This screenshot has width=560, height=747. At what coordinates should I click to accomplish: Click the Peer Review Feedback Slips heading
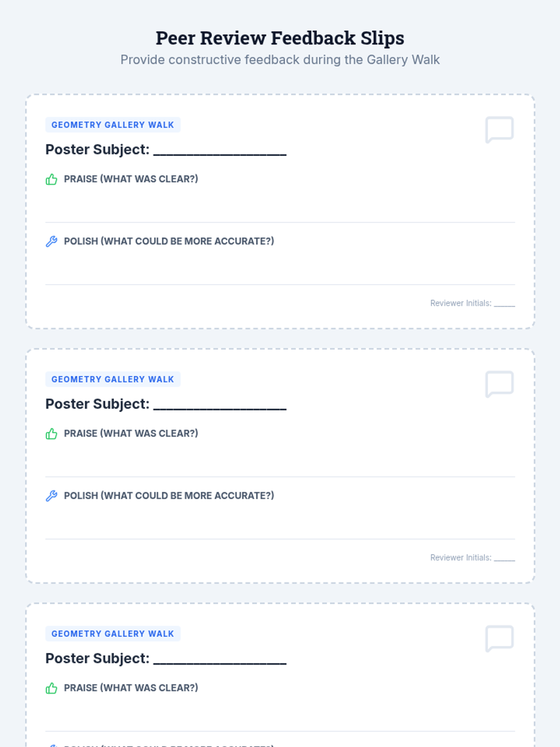(x=280, y=38)
